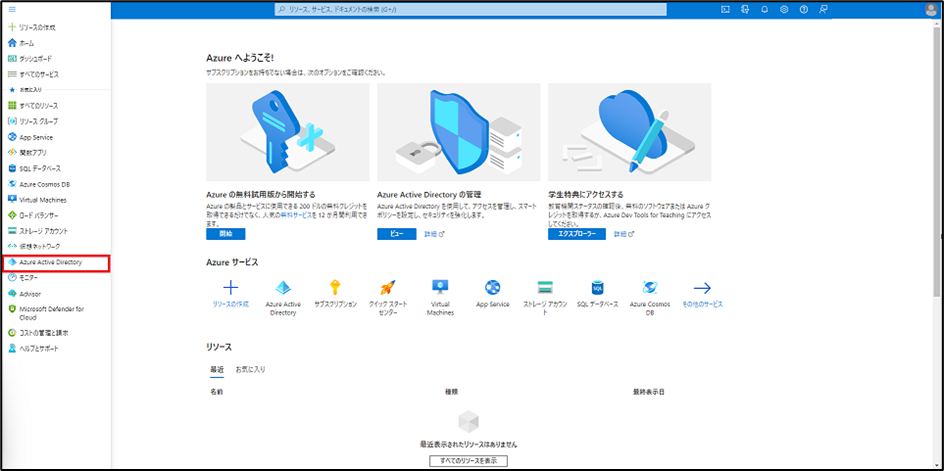Open the 無料サービス link in the free trial text
The height and width of the screenshot is (471, 944).
(297, 214)
